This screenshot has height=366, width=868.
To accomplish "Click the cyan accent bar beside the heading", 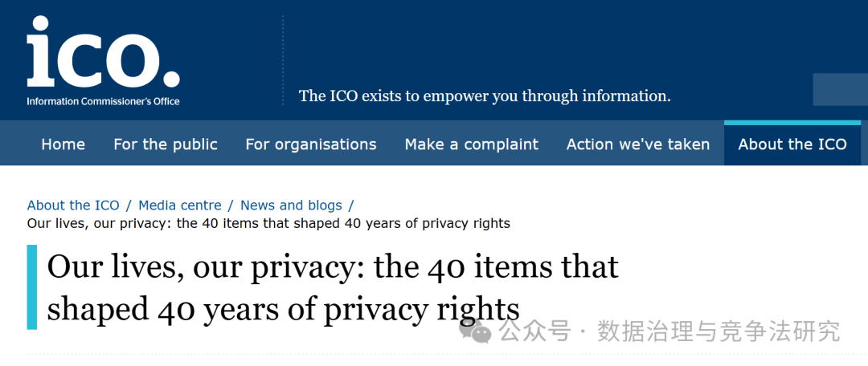I will [32, 287].
